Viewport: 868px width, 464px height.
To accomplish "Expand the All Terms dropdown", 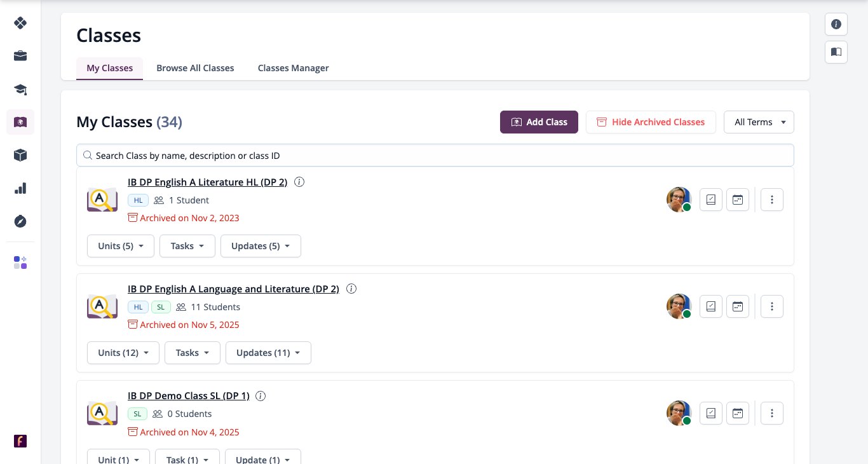I will click(x=759, y=122).
